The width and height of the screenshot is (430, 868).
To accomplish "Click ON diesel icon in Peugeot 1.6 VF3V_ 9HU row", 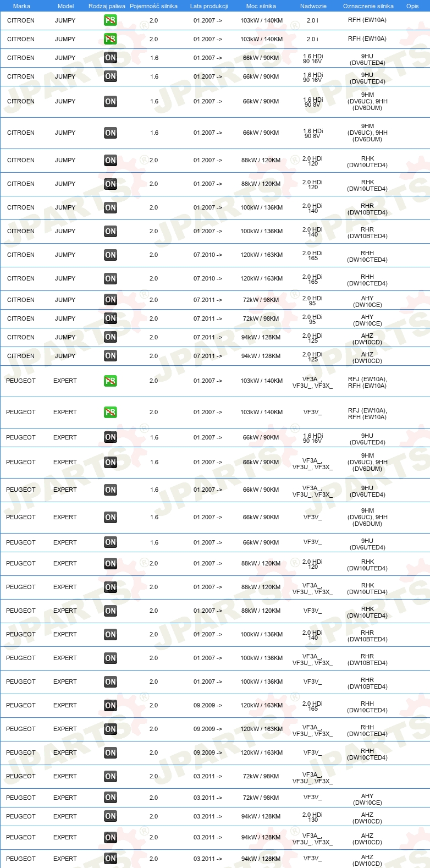I will click(111, 542).
